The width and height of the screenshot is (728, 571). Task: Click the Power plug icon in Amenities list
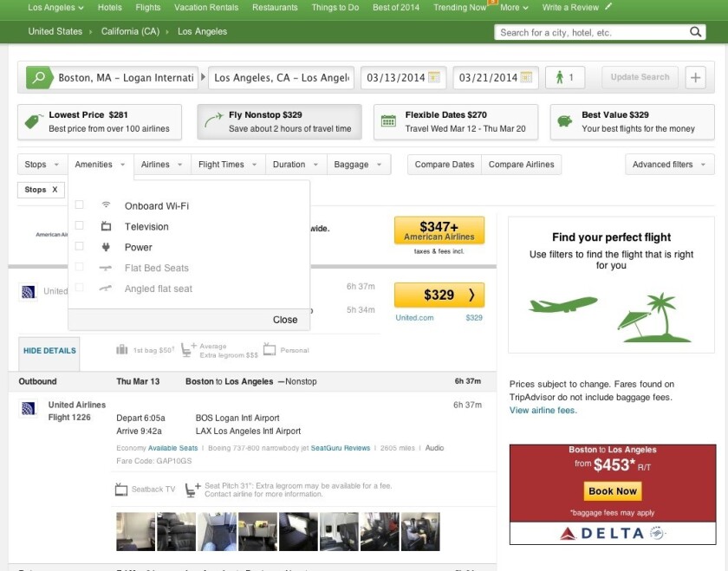(106, 246)
